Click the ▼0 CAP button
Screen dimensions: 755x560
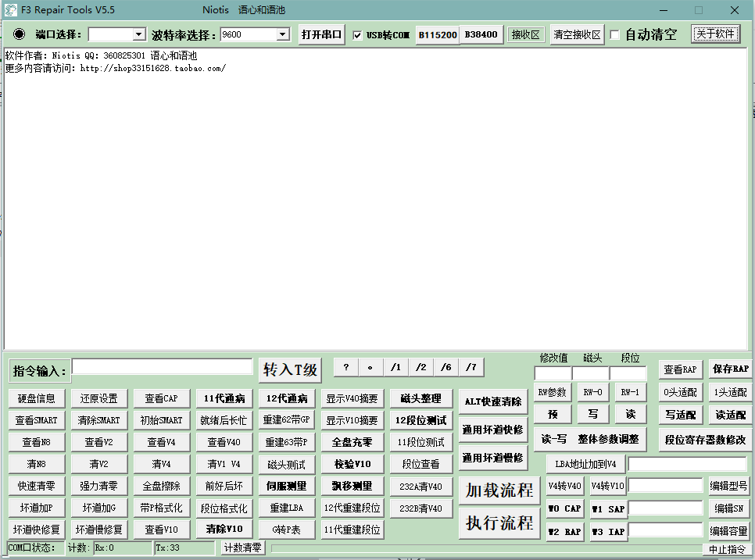click(x=564, y=508)
